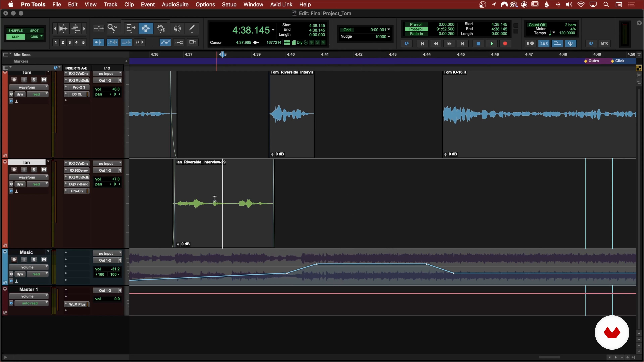
Task: Click the Return to Zero transport button
Action: click(422, 43)
